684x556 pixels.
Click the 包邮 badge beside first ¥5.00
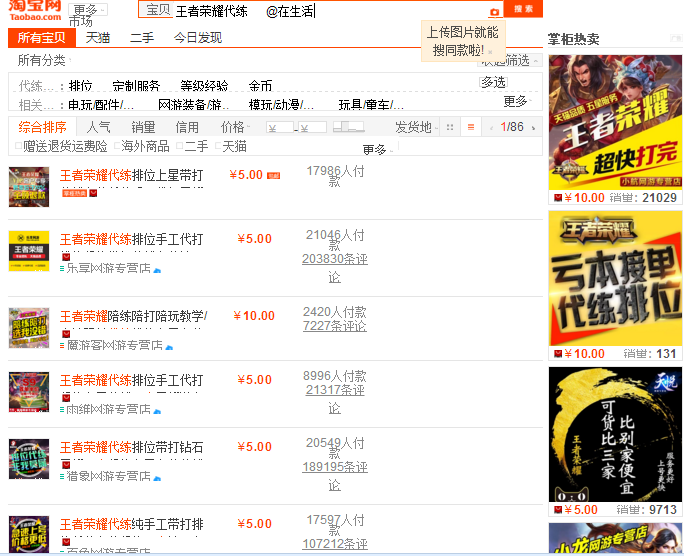click(274, 175)
